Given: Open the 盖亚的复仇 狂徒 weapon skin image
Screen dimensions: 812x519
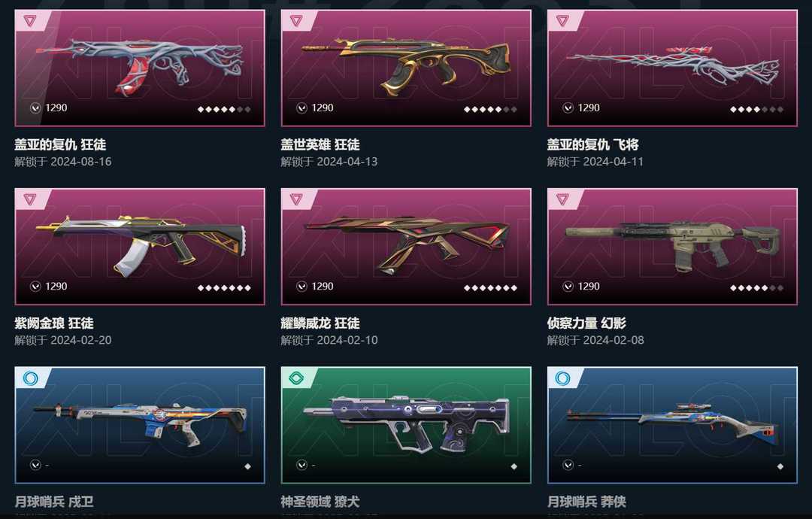Looking at the screenshot, I should [x=140, y=65].
